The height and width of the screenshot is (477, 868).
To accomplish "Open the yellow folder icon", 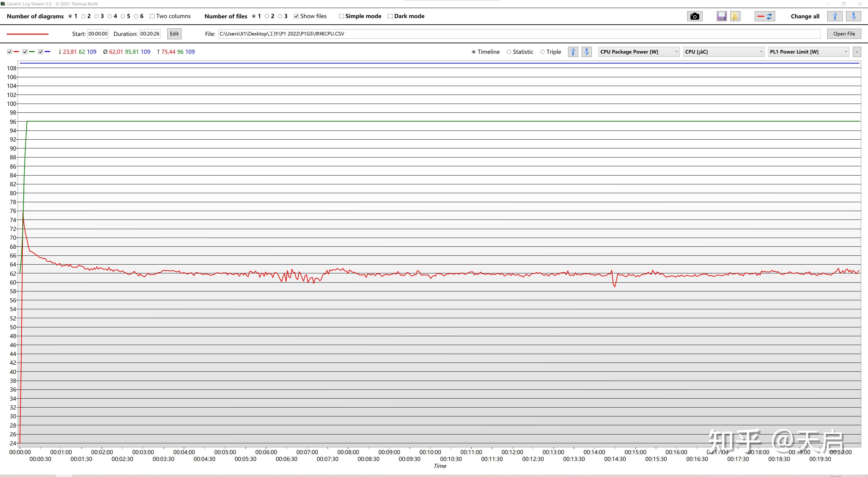I will pos(735,16).
